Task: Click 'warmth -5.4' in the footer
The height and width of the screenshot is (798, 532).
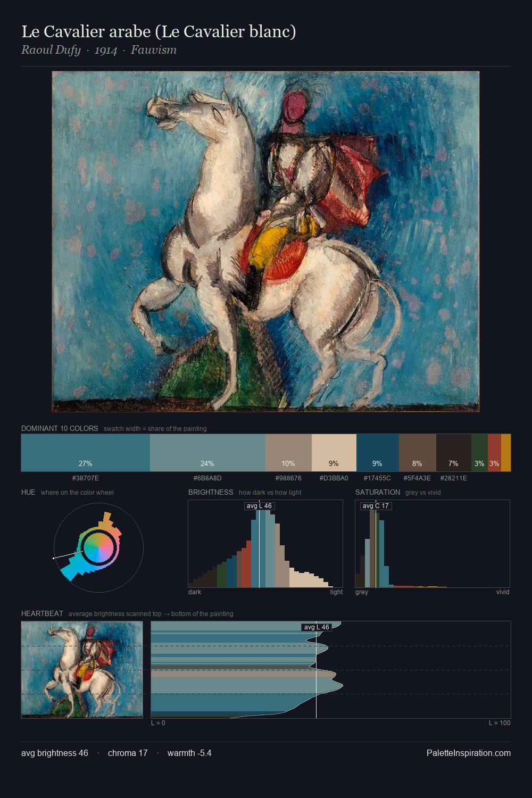Action: pos(189,753)
